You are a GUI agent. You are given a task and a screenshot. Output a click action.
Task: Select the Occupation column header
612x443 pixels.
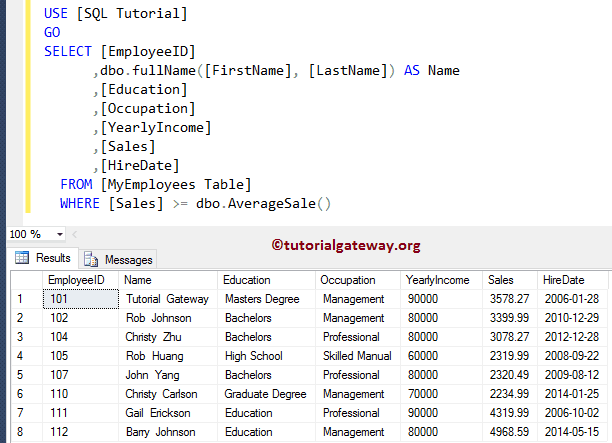[348, 280]
